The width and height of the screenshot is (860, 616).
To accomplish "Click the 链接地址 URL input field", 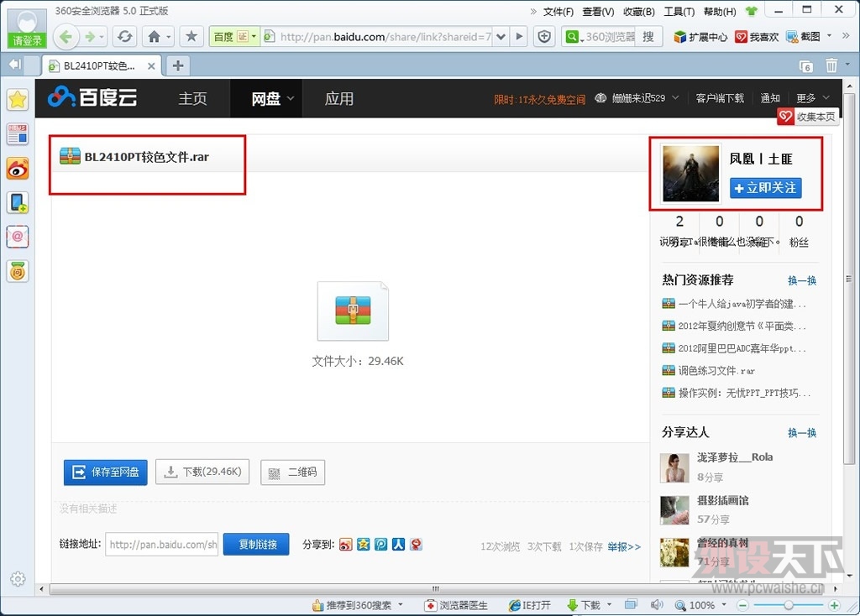I will tap(162, 544).
